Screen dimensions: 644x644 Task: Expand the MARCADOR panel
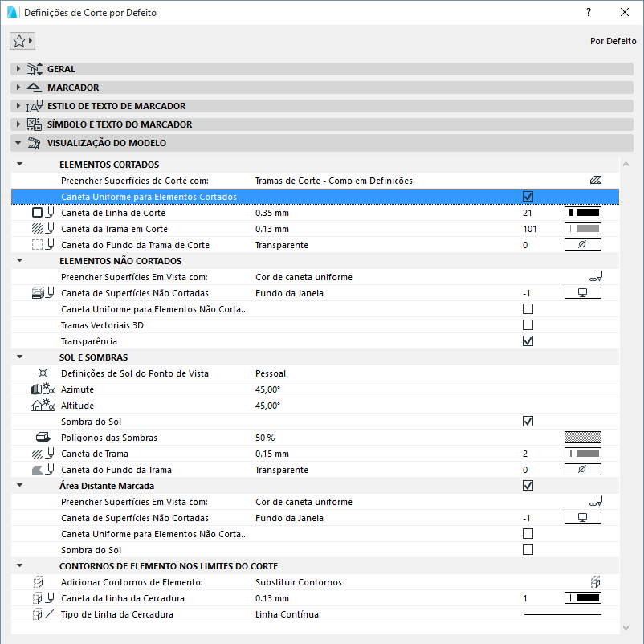pos(18,88)
